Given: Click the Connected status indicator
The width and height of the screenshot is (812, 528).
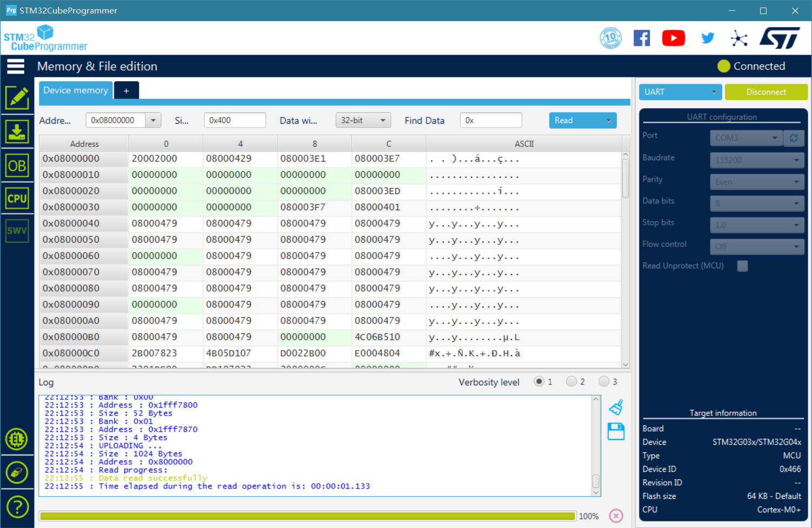Looking at the screenshot, I should tap(751, 66).
